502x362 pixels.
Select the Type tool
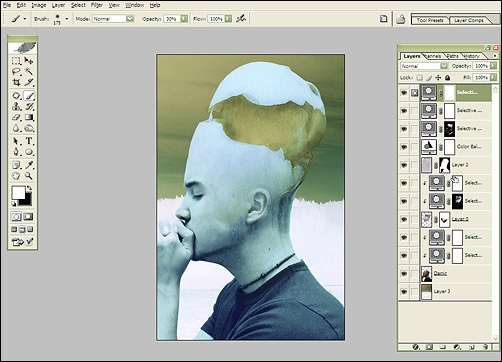[x=29, y=141]
